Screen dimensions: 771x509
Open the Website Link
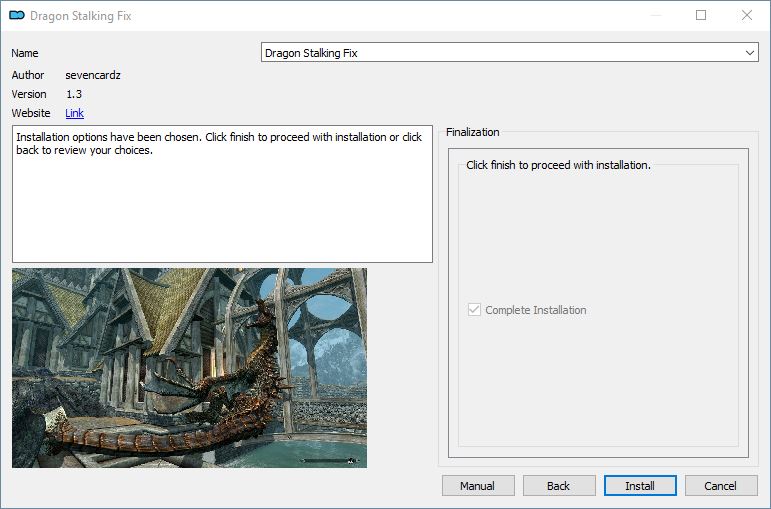click(x=74, y=113)
